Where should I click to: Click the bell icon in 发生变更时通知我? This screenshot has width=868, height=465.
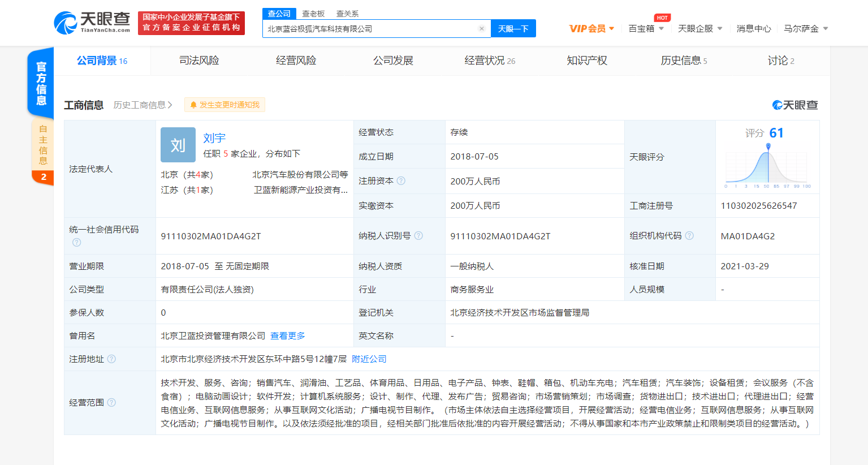193,105
